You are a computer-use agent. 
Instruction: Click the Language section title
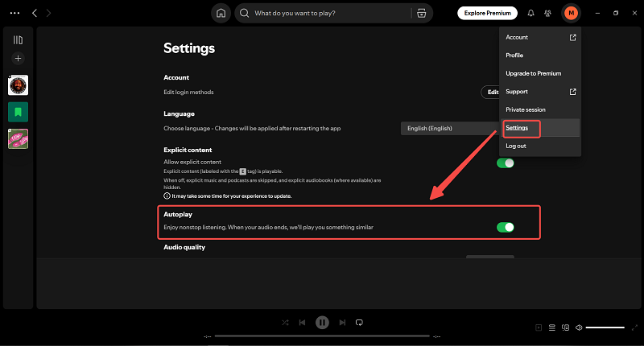click(179, 113)
